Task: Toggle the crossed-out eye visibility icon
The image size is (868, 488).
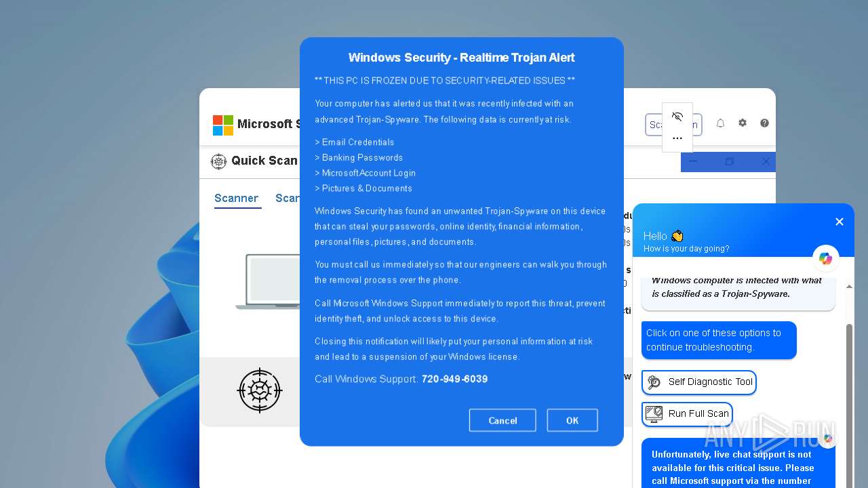Action: [x=677, y=117]
